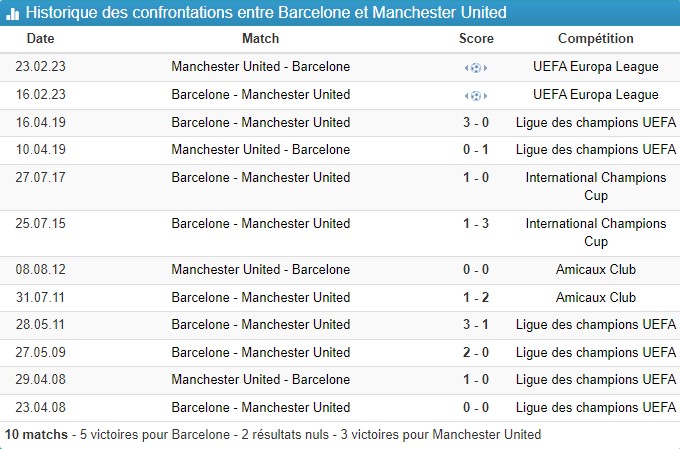Open the 29.04.08 Manchester United - Barcelone match
Viewport: 680px width, 449px height.
coord(261,379)
